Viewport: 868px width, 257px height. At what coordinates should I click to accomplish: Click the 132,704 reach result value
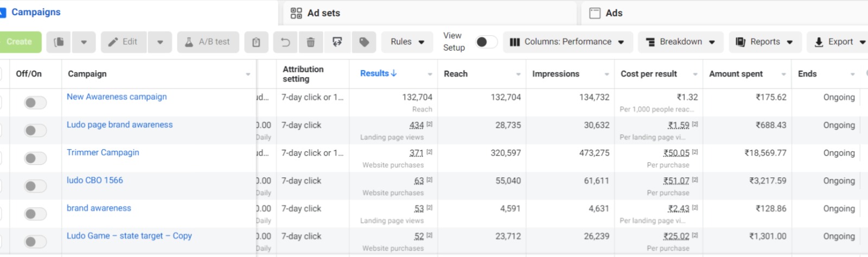(417, 97)
